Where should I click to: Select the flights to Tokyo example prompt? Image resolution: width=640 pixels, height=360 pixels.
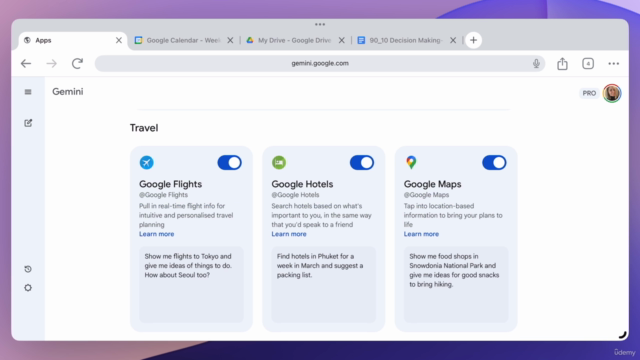(x=191, y=284)
